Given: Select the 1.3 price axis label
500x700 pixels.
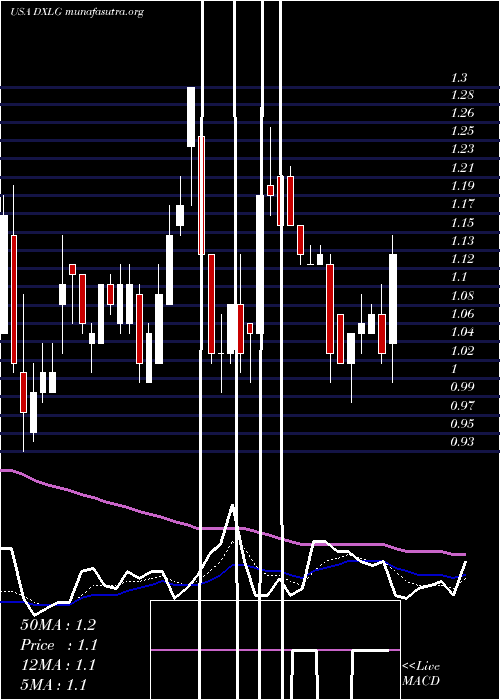Looking at the screenshot, I should click(459, 78).
